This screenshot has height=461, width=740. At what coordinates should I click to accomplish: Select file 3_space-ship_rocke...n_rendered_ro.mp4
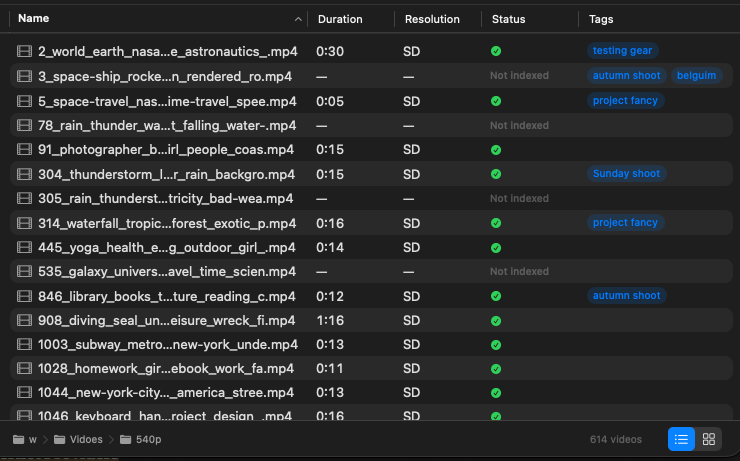tap(165, 76)
